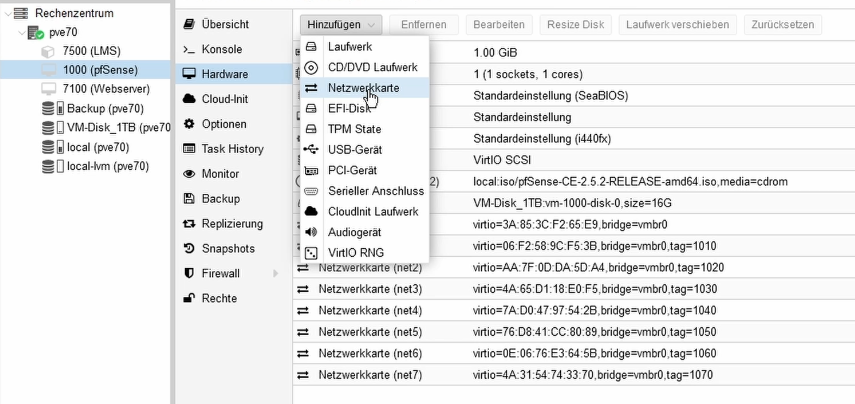This screenshot has width=855, height=404.
Task: Click the USB-Gerät icon in menu
Action: click(311, 149)
